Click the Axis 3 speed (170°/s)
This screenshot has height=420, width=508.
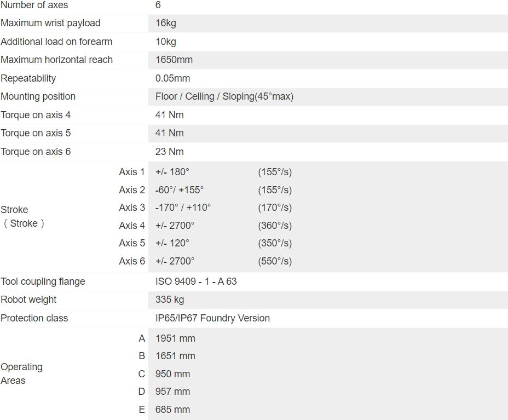point(275,208)
